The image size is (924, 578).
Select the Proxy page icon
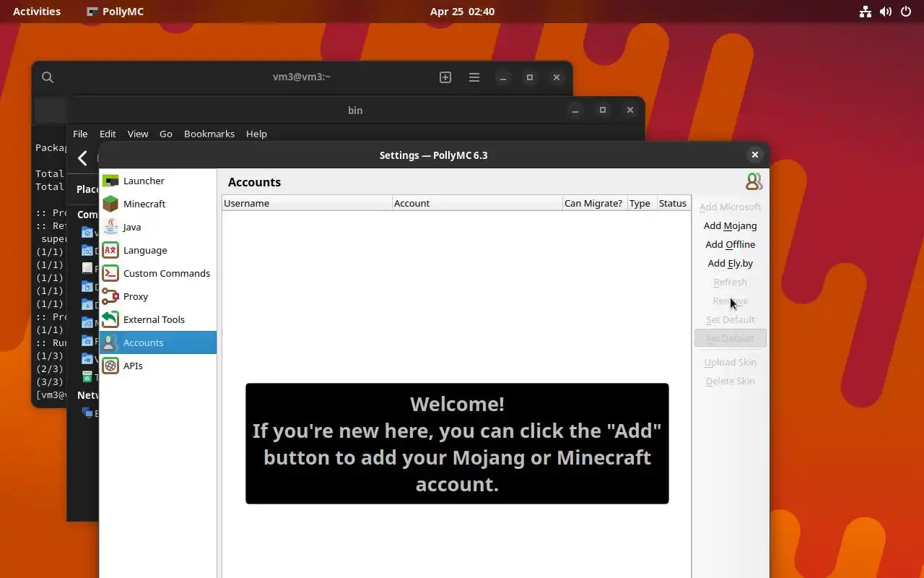(x=110, y=296)
